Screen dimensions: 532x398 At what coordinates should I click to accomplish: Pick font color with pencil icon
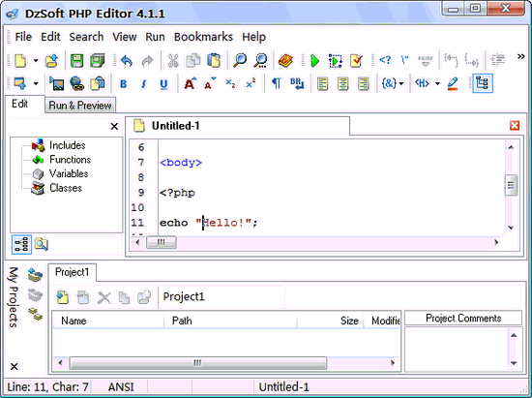point(453,83)
